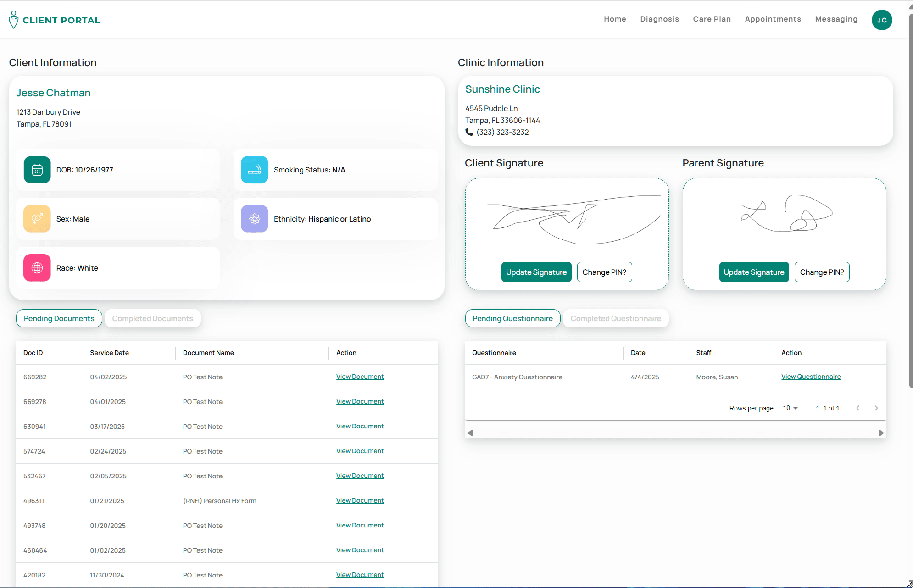The width and height of the screenshot is (913, 588).
Task: Click the Race globe icon
Action: pos(37,268)
